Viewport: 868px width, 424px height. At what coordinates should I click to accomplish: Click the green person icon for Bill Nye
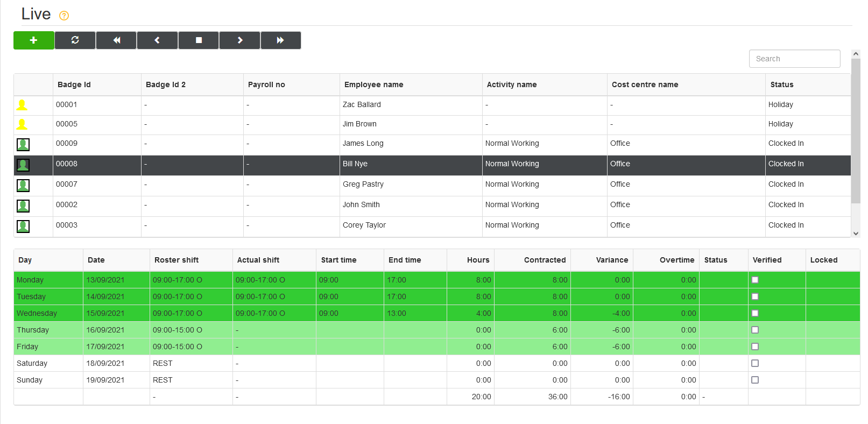23,165
